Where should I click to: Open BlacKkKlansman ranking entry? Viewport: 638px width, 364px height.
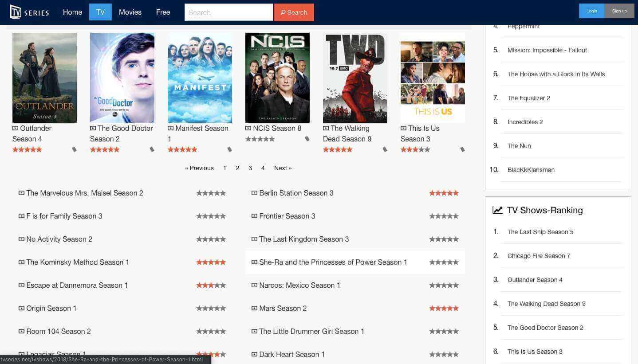[x=531, y=170]
